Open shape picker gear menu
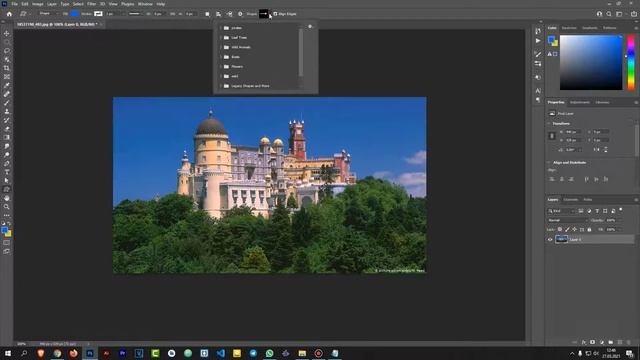640x360 pixels. [310, 27]
